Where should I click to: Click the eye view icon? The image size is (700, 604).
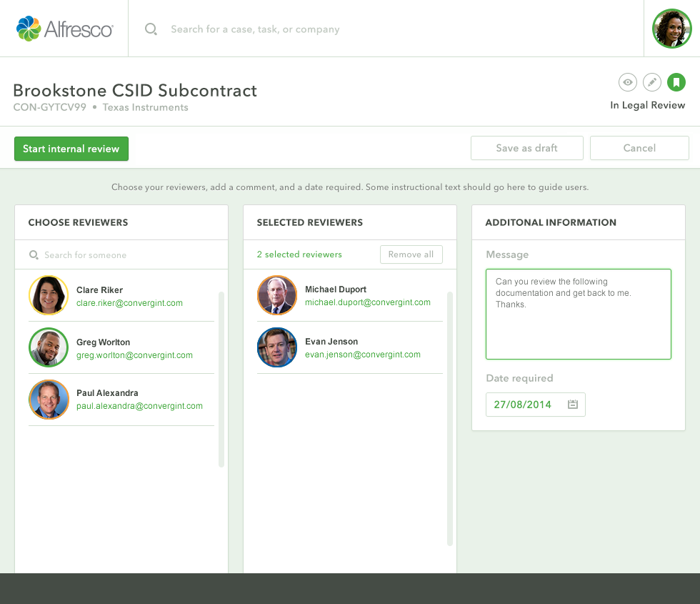tap(627, 82)
